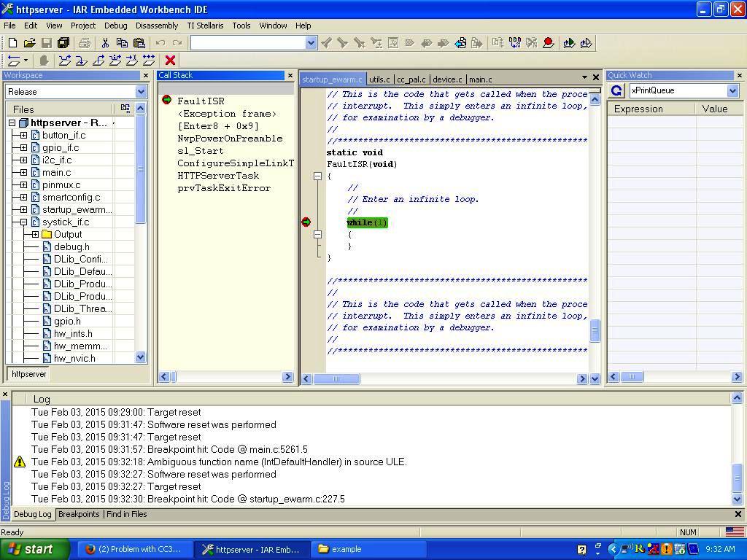The height and width of the screenshot is (560, 747).
Task: Click the warning icon in the Debug Log
Action: coord(20,462)
